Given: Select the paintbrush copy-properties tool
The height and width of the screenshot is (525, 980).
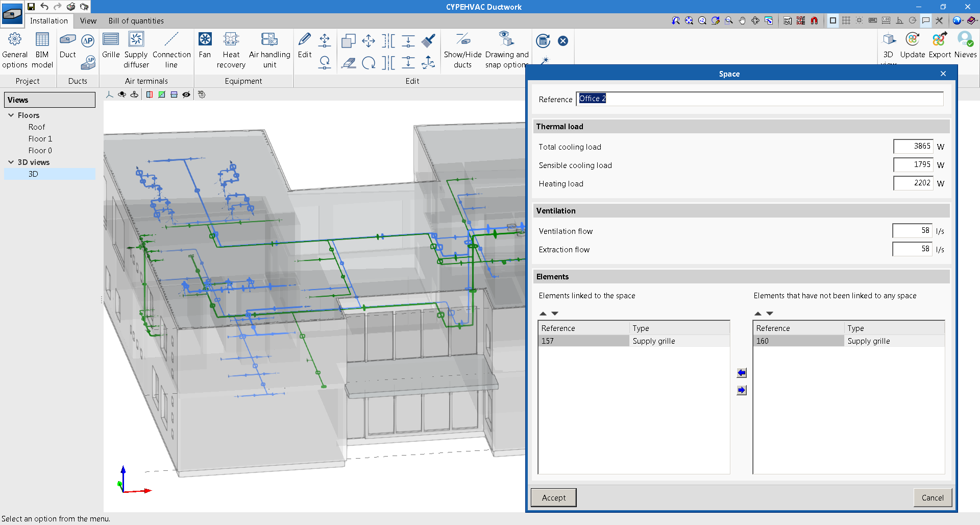Looking at the screenshot, I should click(428, 40).
